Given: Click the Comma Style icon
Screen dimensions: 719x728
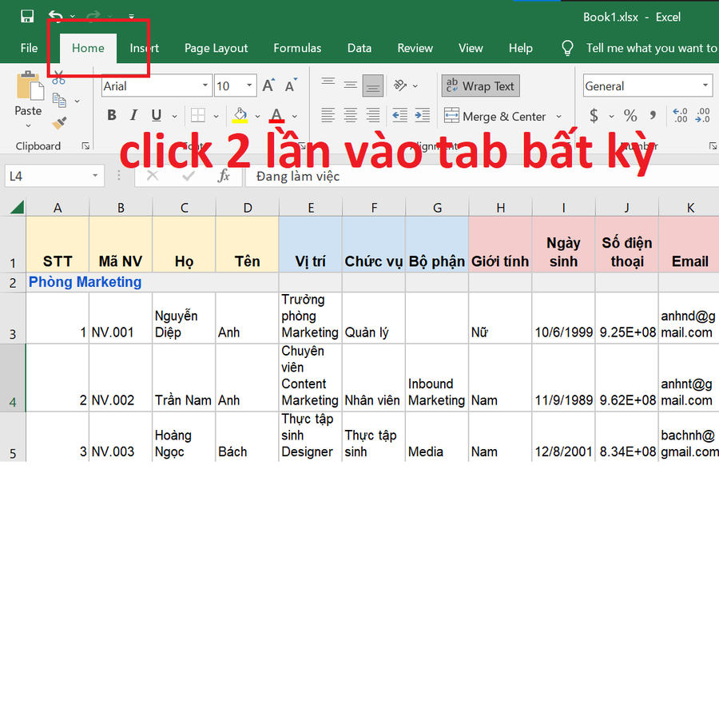Looking at the screenshot, I should [653, 116].
